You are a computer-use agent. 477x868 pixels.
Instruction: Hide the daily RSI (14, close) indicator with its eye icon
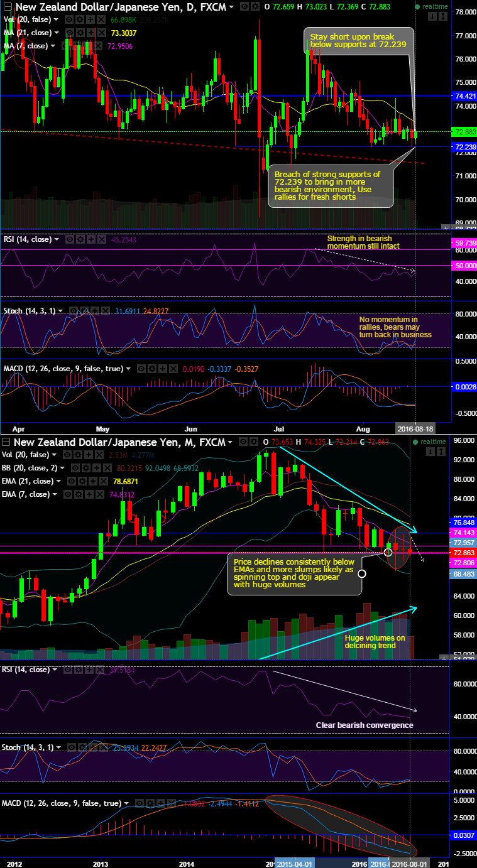tap(69, 239)
